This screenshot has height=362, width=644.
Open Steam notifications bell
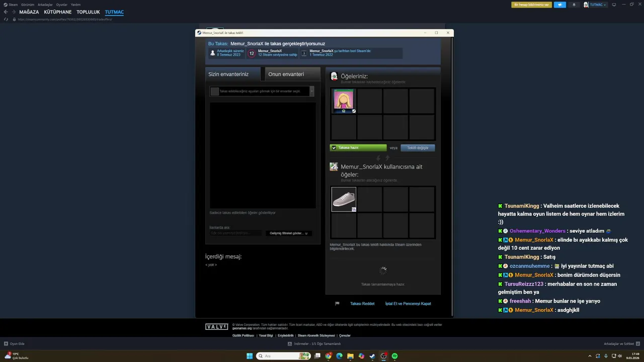click(x=574, y=5)
